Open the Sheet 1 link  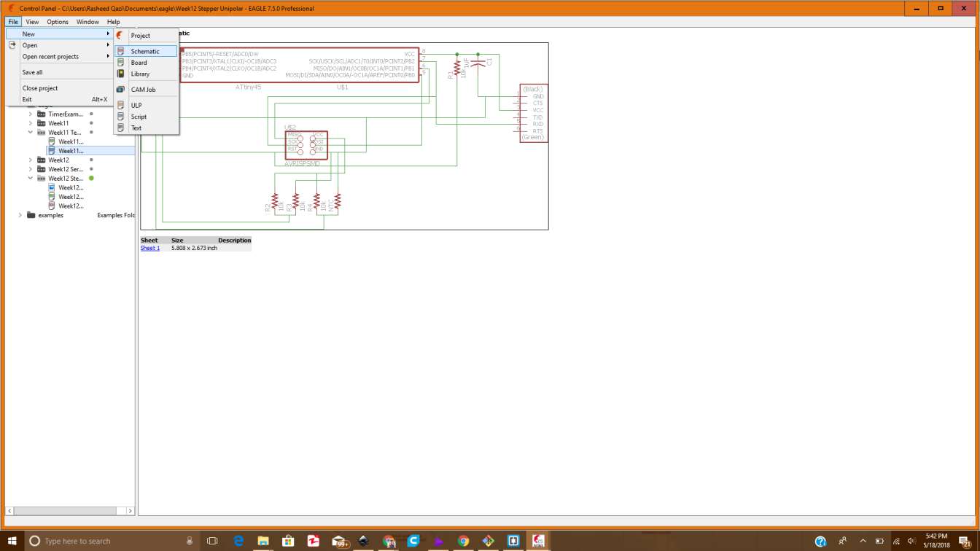coord(149,248)
